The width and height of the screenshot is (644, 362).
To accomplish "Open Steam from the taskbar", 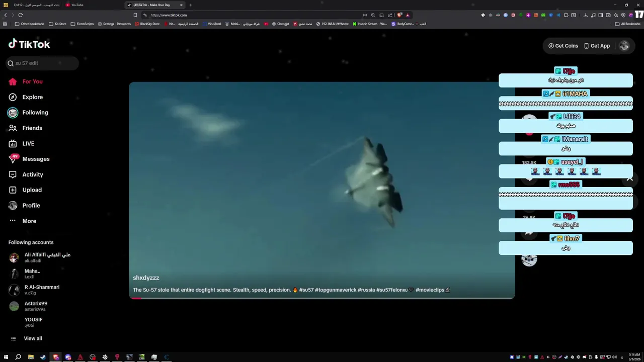I will point(43,357).
